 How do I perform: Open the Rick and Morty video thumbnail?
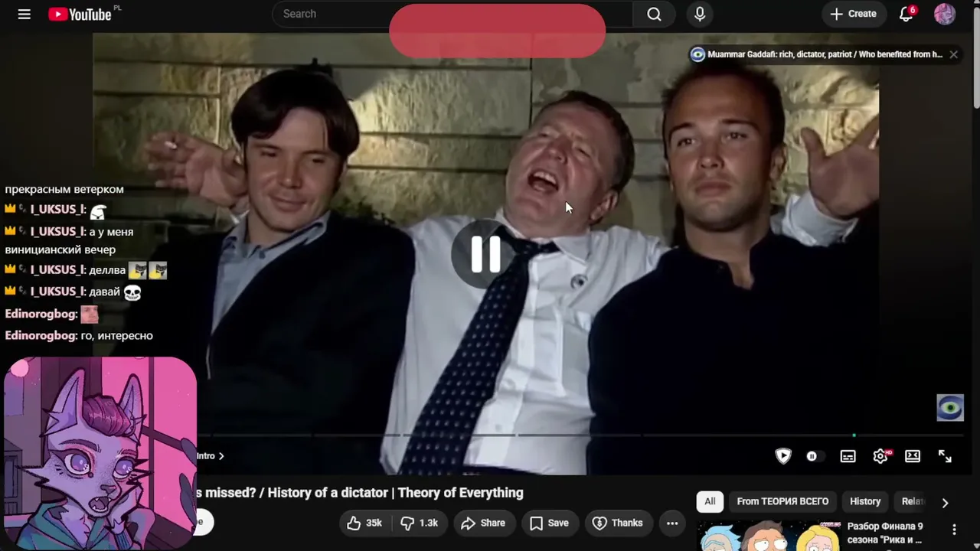coord(769,536)
